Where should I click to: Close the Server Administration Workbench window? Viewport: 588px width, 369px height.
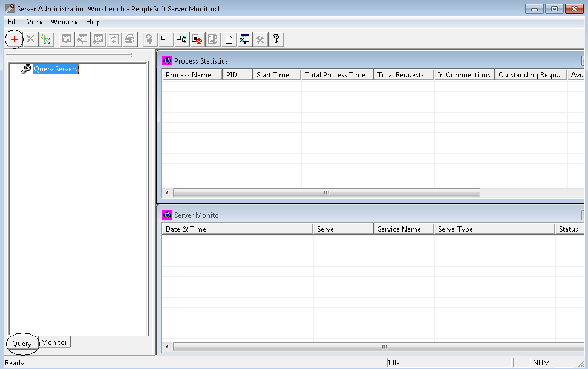click(x=574, y=9)
